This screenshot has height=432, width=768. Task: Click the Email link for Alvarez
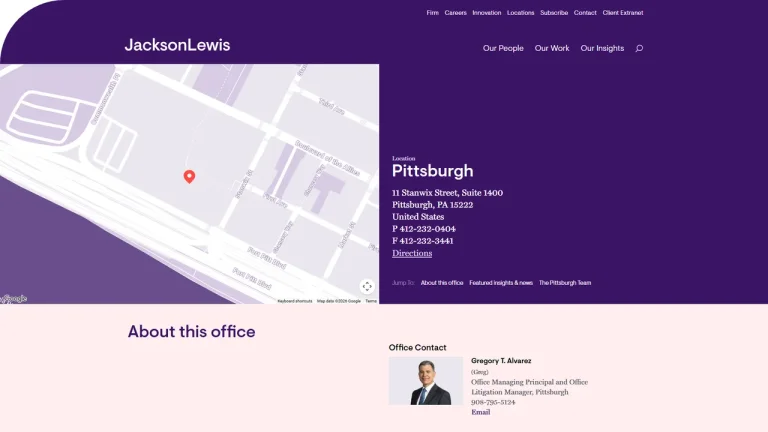point(480,412)
